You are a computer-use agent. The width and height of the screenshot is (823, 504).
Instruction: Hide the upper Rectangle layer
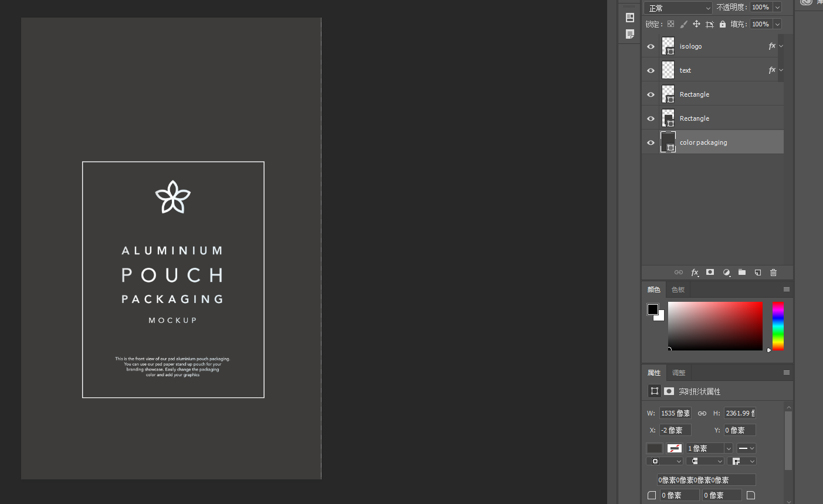pos(651,94)
